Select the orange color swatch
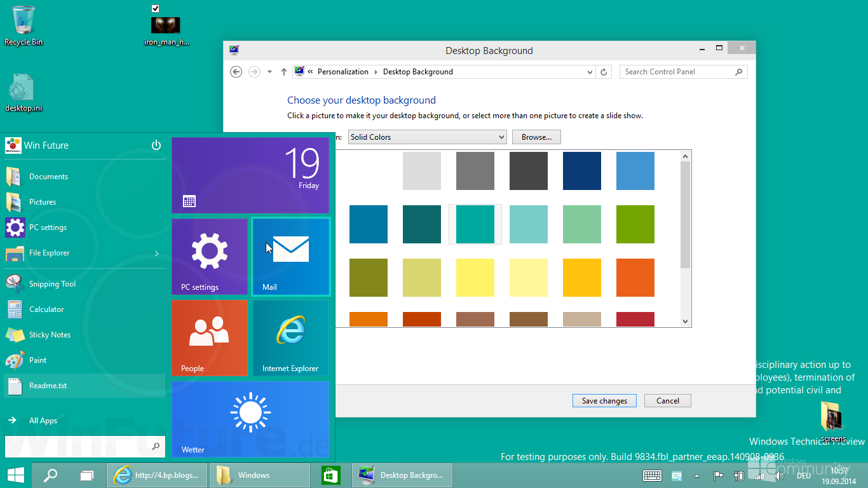 (x=635, y=278)
